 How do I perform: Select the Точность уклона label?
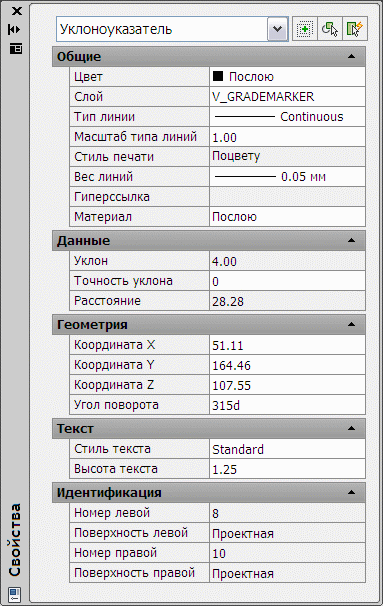[x=123, y=281]
